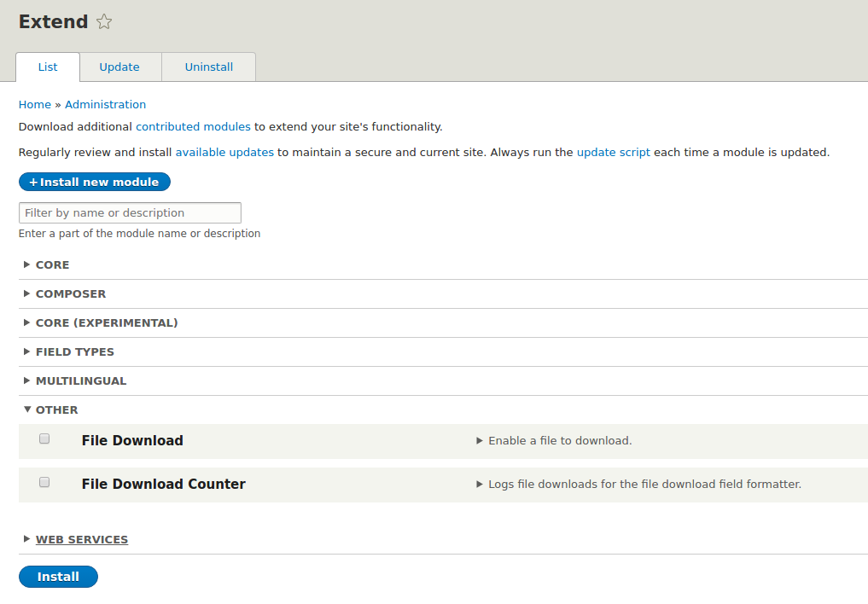
Task: Enable the File Download module checkbox
Action: pos(44,438)
